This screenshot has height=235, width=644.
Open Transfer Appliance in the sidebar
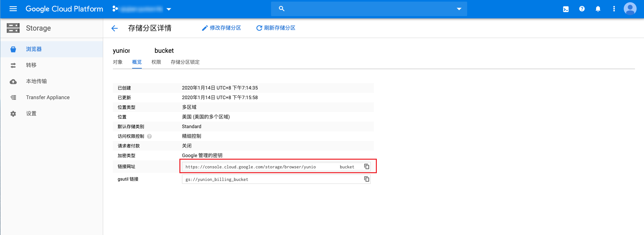click(48, 97)
